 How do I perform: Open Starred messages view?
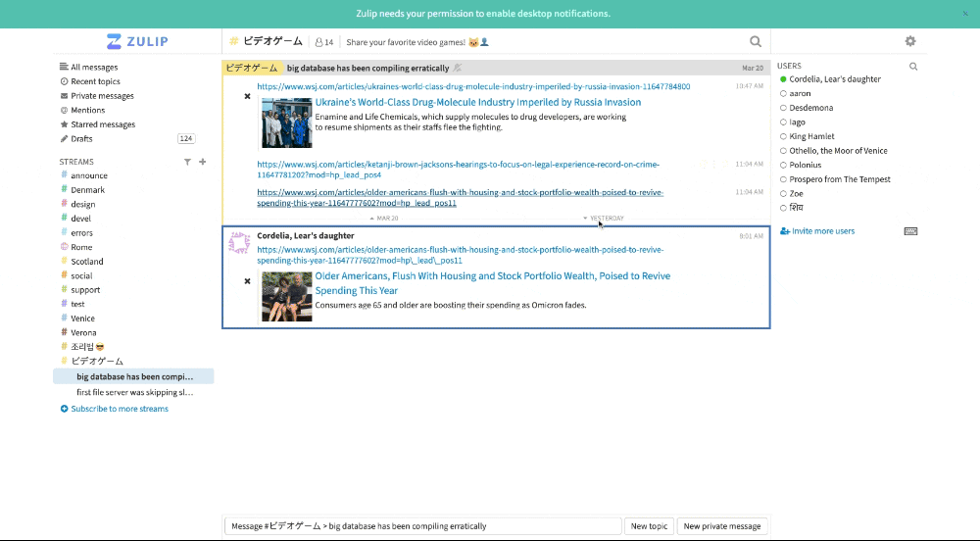coord(103,124)
